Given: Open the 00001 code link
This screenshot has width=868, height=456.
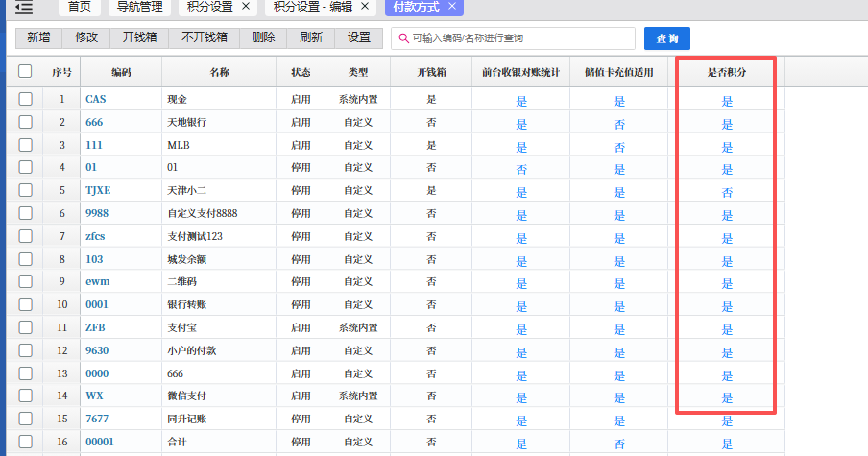Looking at the screenshot, I should (x=100, y=442).
